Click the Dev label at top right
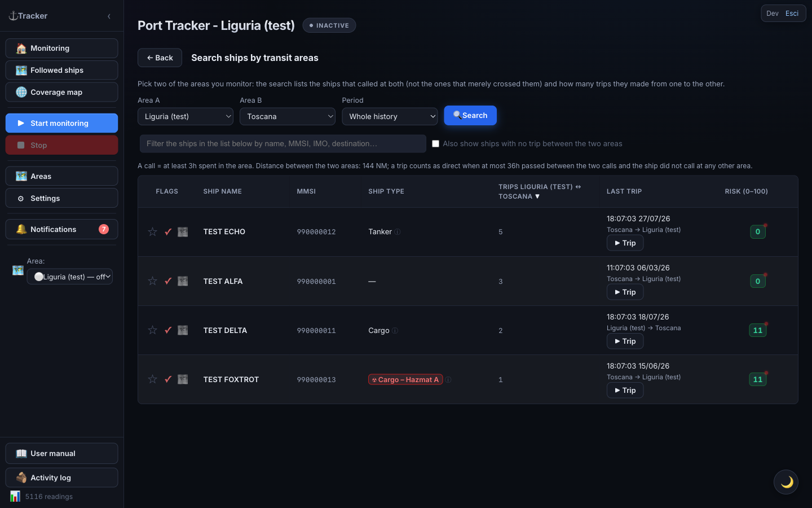Viewport: 812px width, 508px height. [x=772, y=14]
